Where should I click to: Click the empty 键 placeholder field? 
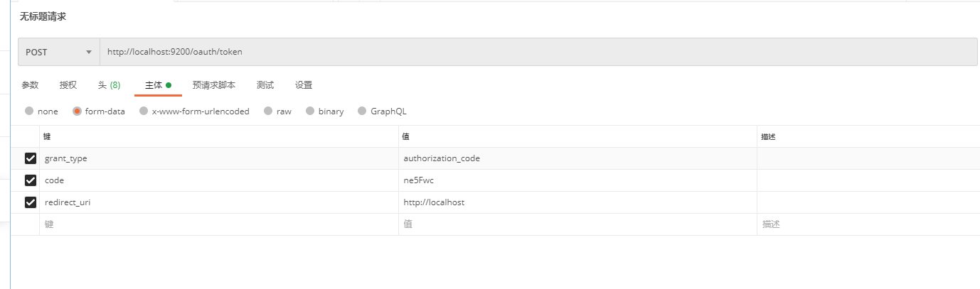point(213,224)
